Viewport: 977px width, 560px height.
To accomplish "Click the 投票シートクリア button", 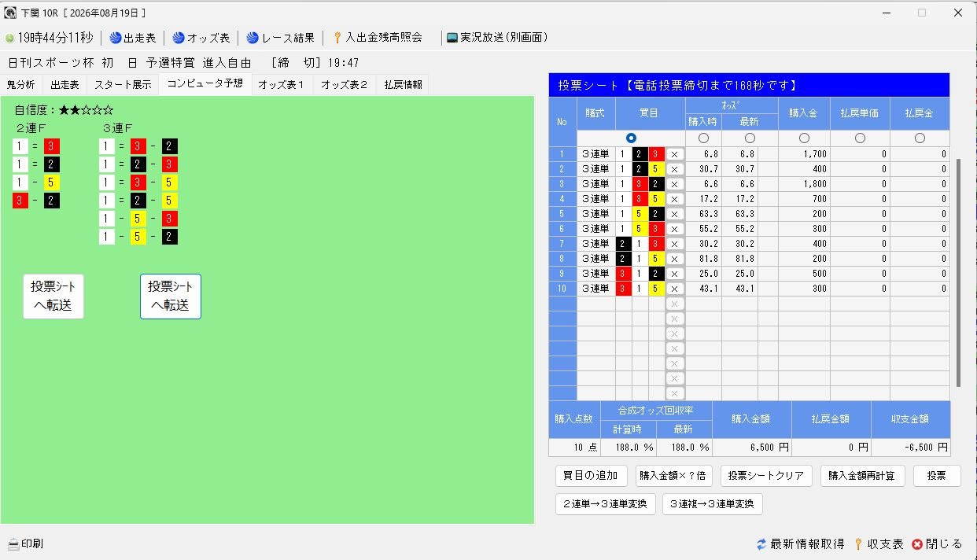I will (x=766, y=476).
